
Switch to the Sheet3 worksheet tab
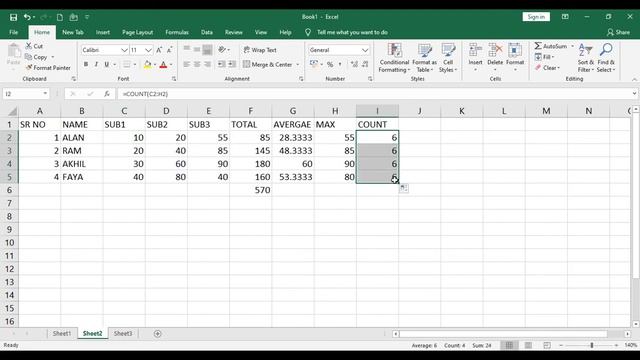click(123, 334)
